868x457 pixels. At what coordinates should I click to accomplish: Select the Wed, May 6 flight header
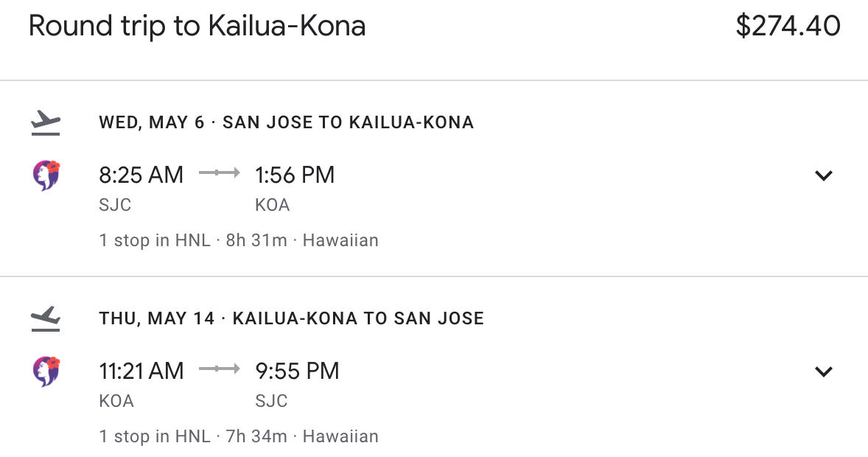286,122
